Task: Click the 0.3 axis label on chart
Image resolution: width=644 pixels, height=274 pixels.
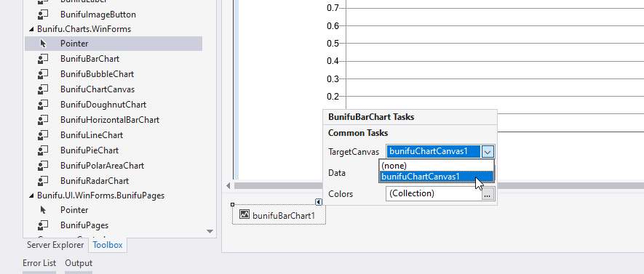Action: pyautogui.click(x=333, y=78)
